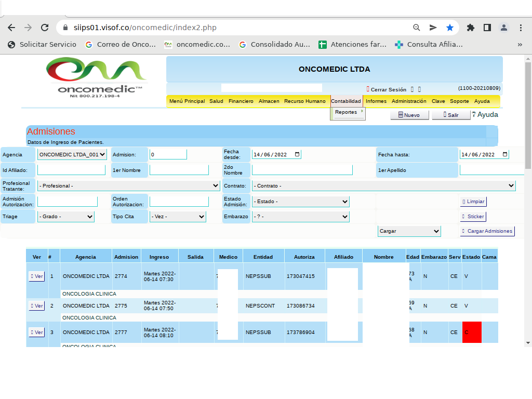
Task: Open calendar picker in Fecha hasta field
Action: [505, 155]
